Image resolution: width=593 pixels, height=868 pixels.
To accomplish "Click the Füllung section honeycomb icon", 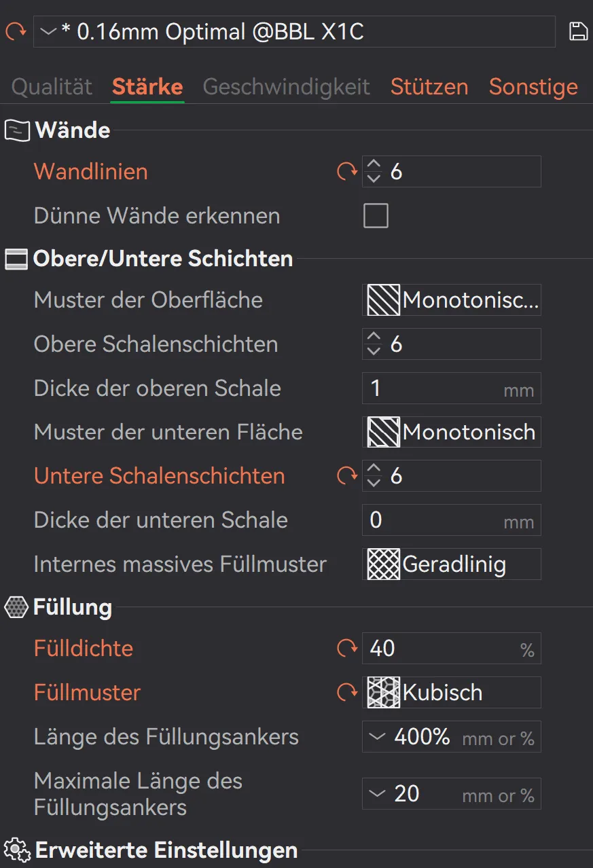I will tap(16, 607).
